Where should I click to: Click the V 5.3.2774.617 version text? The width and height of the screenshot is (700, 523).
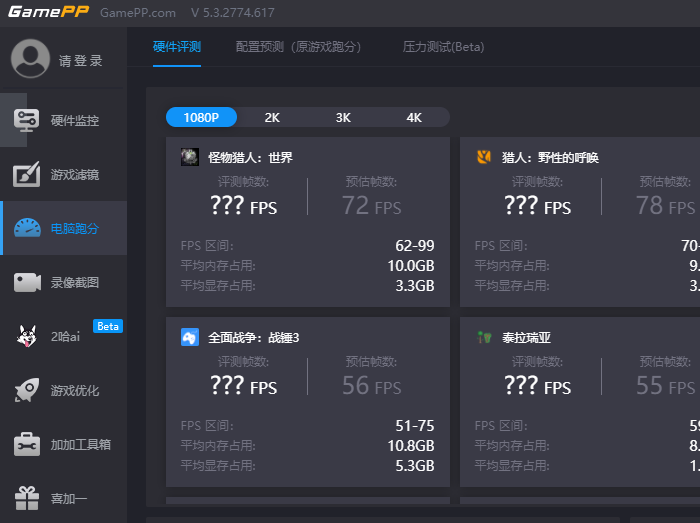233,12
